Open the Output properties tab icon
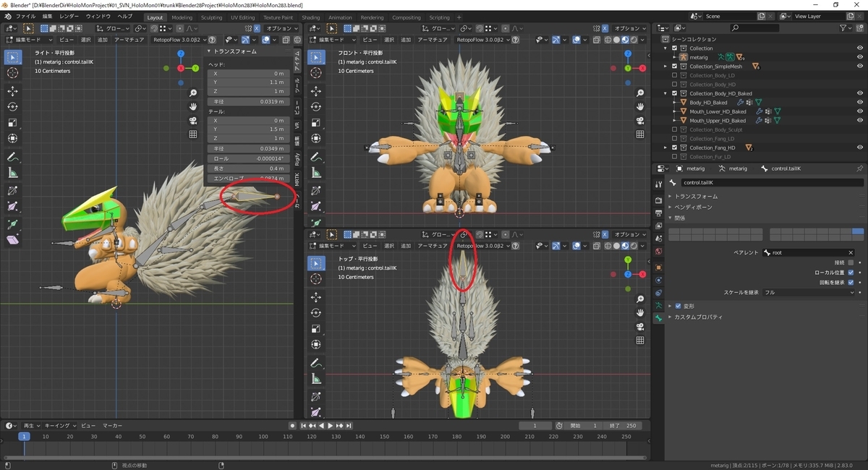This screenshot has width=868, height=470. coord(658,213)
